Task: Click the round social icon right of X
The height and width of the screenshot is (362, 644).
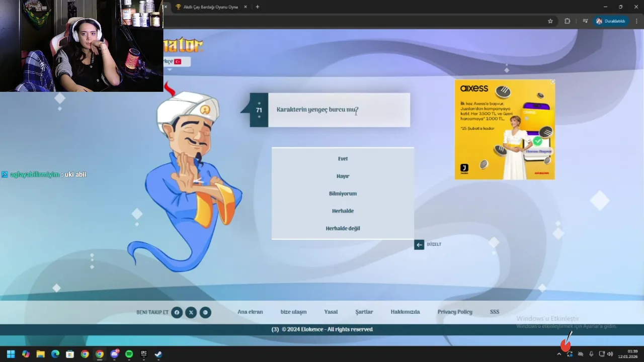Action: click(x=205, y=313)
